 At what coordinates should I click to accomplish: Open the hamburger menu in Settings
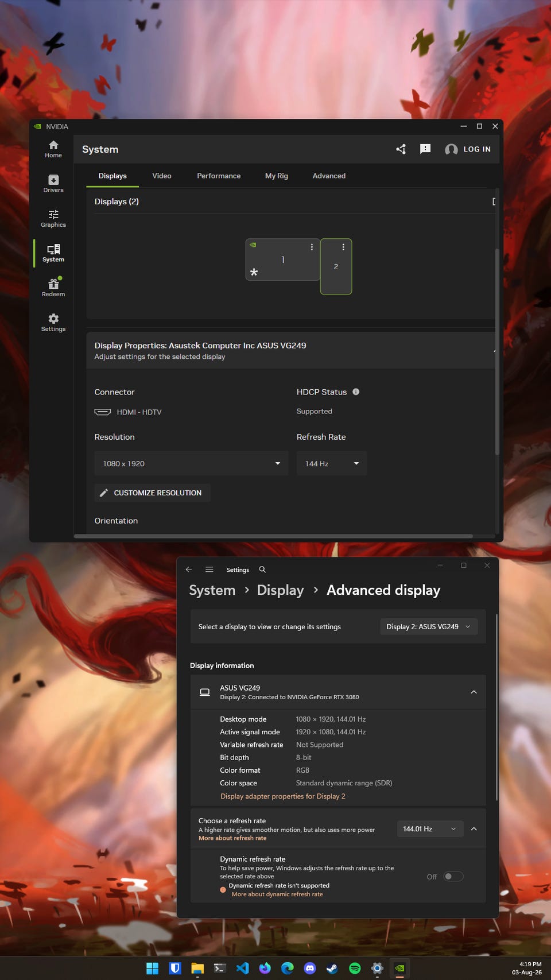(209, 570)
